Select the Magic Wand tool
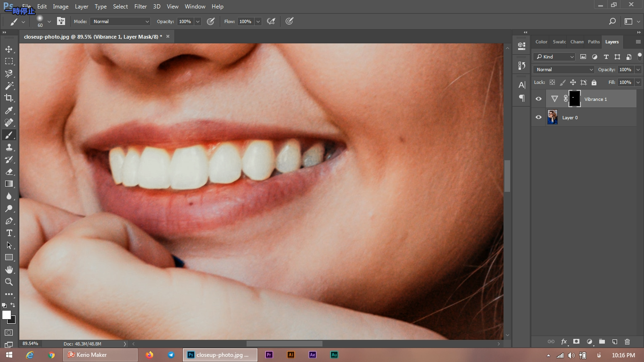The width and height of the screenshot is (644, 362). (9, 86)
